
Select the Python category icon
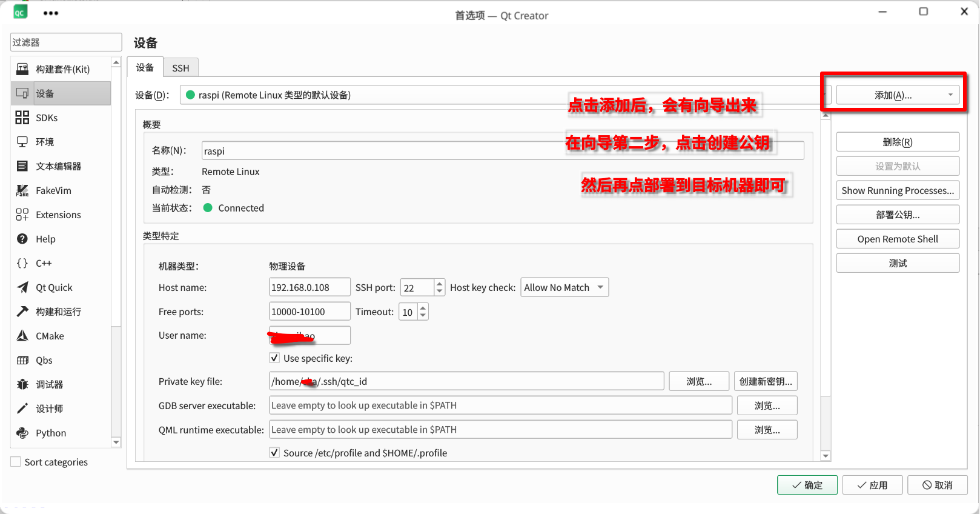(x=22, y=433)
